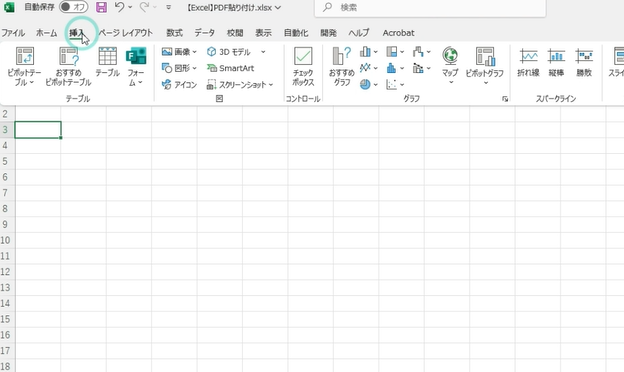Click the ピボットグラフ icon
Viewport: 624px width, 372px height.
485,56
